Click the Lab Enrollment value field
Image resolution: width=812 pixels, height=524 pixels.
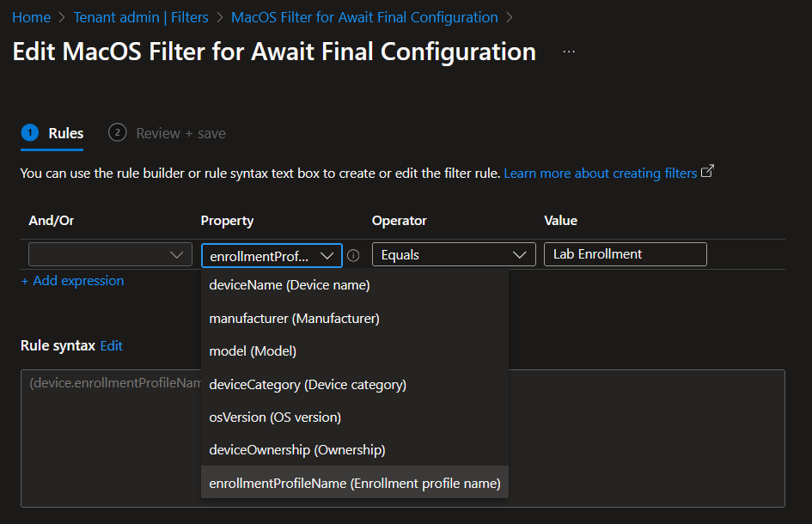[x=625, y=254]
